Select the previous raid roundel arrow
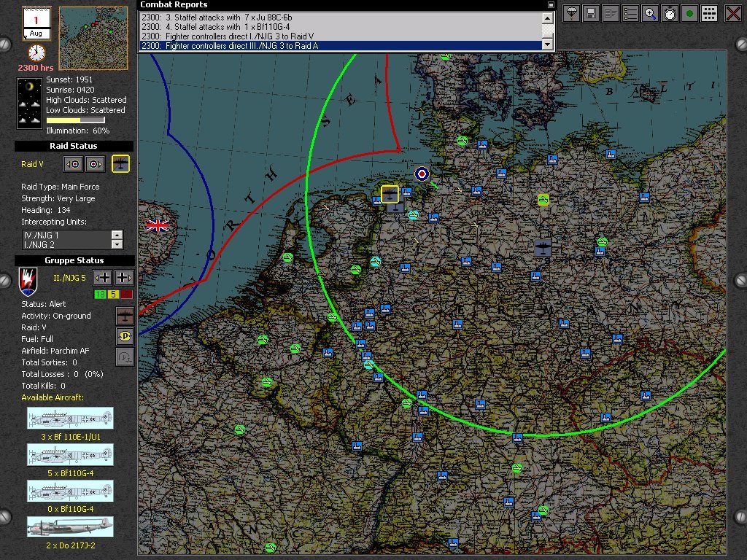Image resolution: width=747 pixels, height=560 pixels. [73, 164]
